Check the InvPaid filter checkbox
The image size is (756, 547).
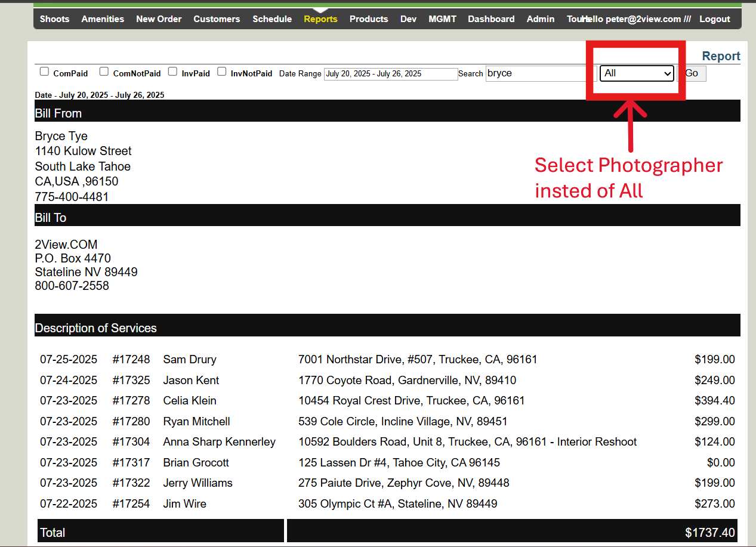click(x=172, y=72)
